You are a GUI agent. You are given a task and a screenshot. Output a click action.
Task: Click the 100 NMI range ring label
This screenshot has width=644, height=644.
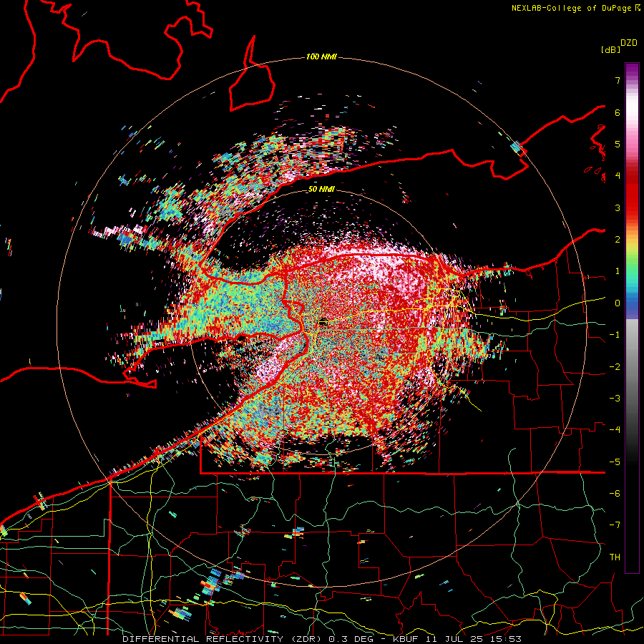click(321, 57)
